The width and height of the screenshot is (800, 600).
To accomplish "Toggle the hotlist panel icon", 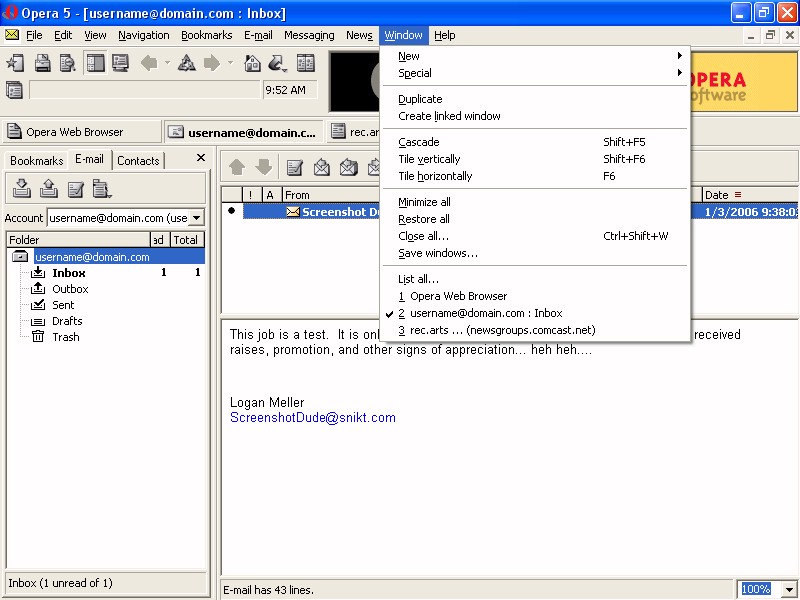I will coord(95,63).
